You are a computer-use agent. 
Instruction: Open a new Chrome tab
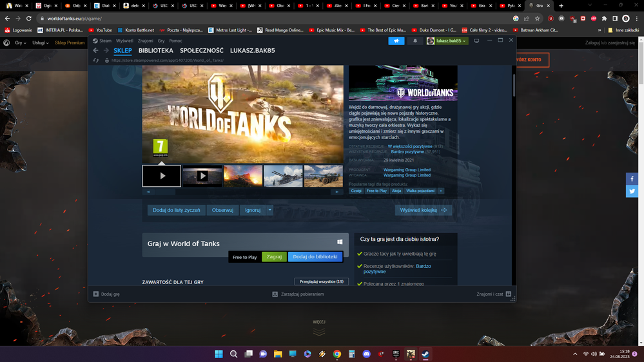561,6
